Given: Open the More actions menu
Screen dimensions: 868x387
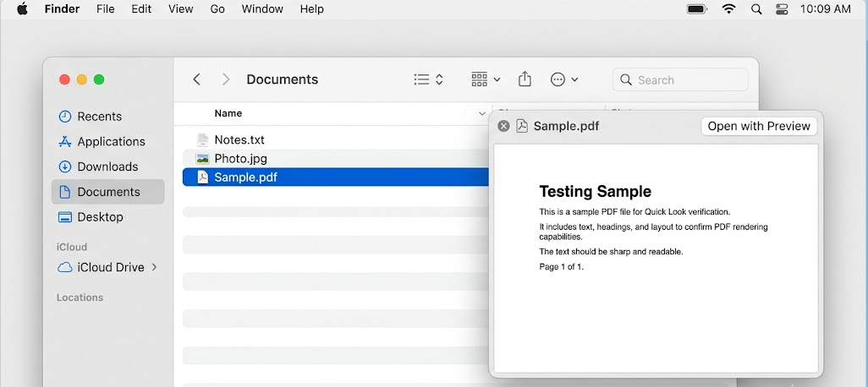Looking at the screenshot, I should pyautogui.click(x=564, y=79).
